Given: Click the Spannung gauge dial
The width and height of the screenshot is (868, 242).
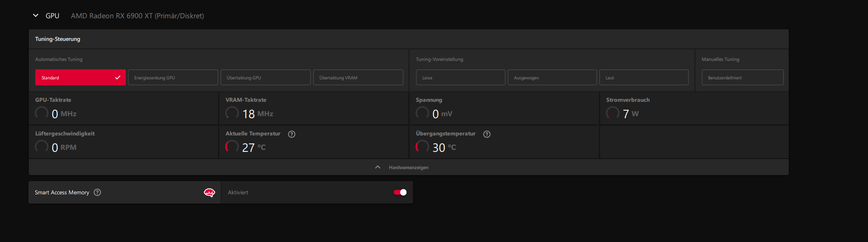Looking at the screenshot, I should tap(422, 113).
